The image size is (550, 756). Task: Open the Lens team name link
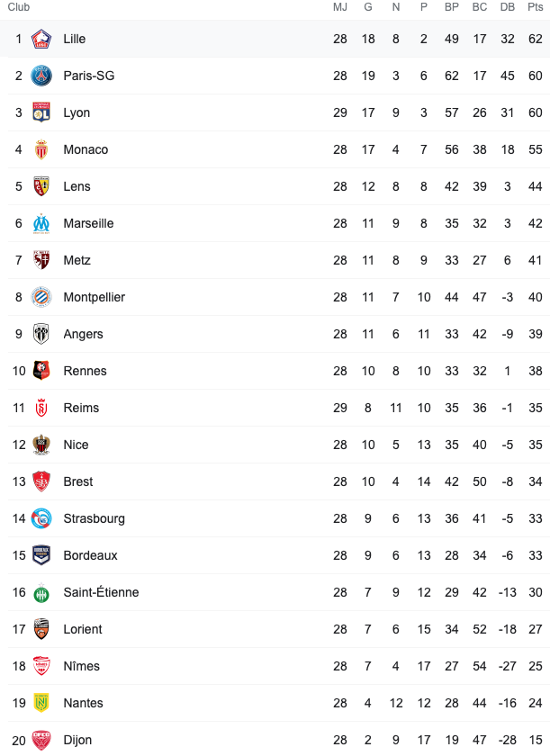click(77, 186)
